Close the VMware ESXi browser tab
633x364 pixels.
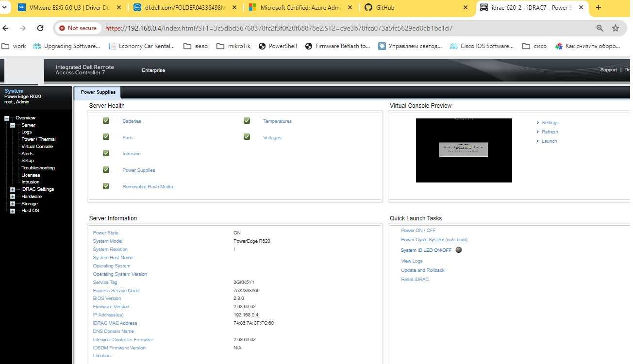pos(118,8)
